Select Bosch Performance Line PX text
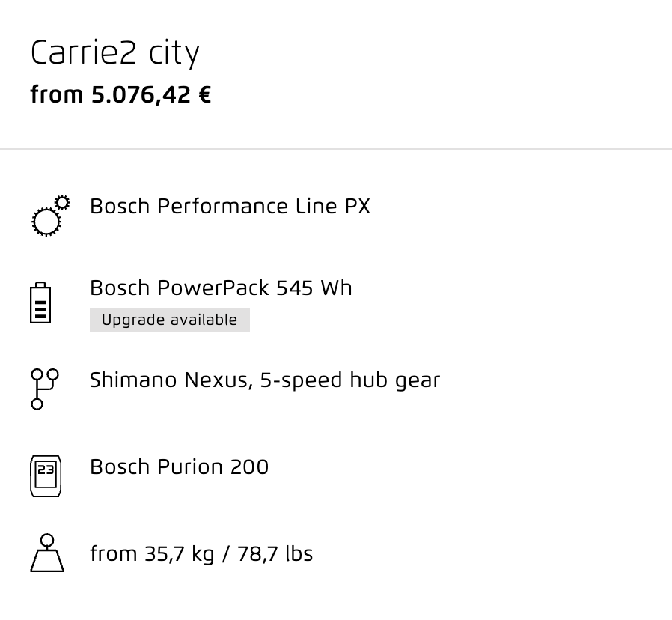The height and width of the screenshot is (620, 672). click(x=230, y=206)
